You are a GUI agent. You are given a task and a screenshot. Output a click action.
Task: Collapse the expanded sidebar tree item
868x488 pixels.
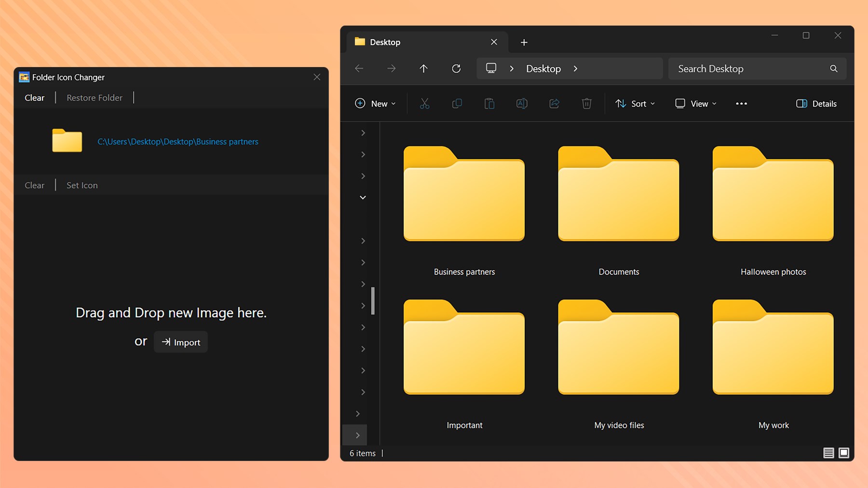[x=363, y=197]
